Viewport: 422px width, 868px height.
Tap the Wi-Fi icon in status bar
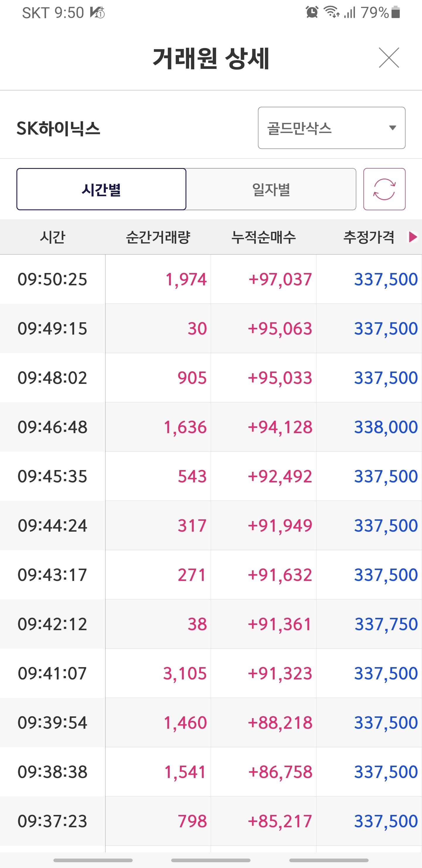331,13
